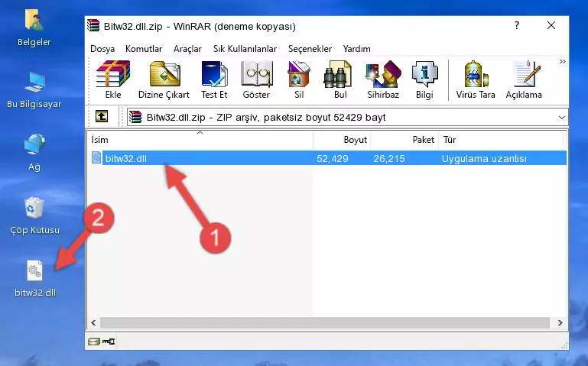Image resolution: width=588 pixels, height=366 pixels.
Task: Select the Belgeler desktop icon
Action: click(34, 28)
